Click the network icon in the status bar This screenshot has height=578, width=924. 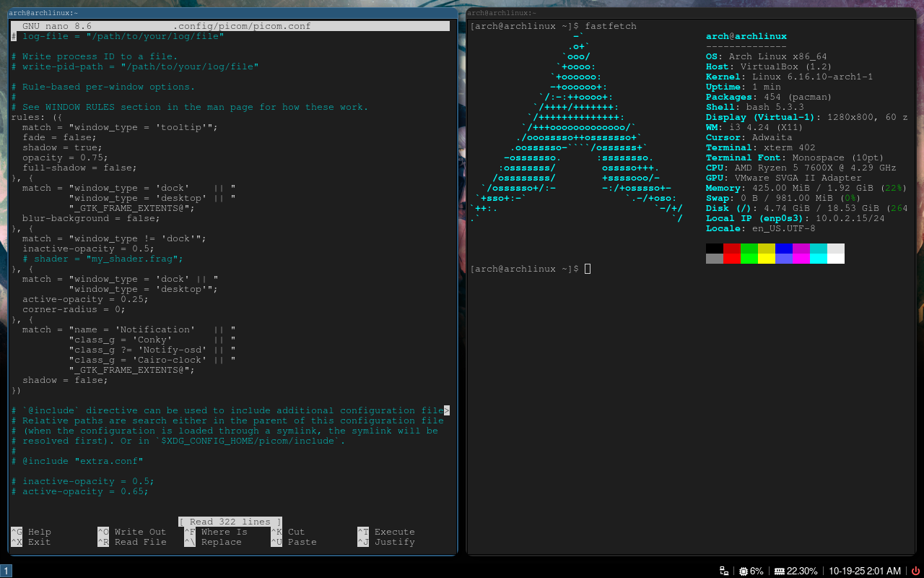click(724, 571)
